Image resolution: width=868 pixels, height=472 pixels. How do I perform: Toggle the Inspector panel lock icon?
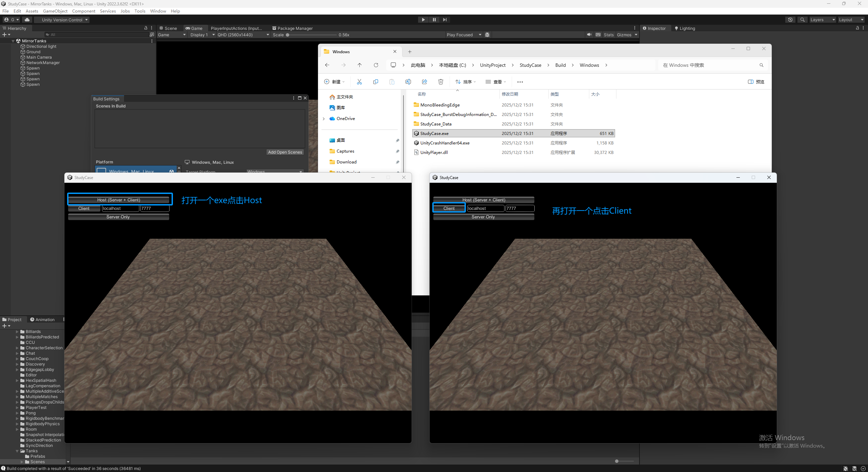pyautogui.click(x=857, y=28)
